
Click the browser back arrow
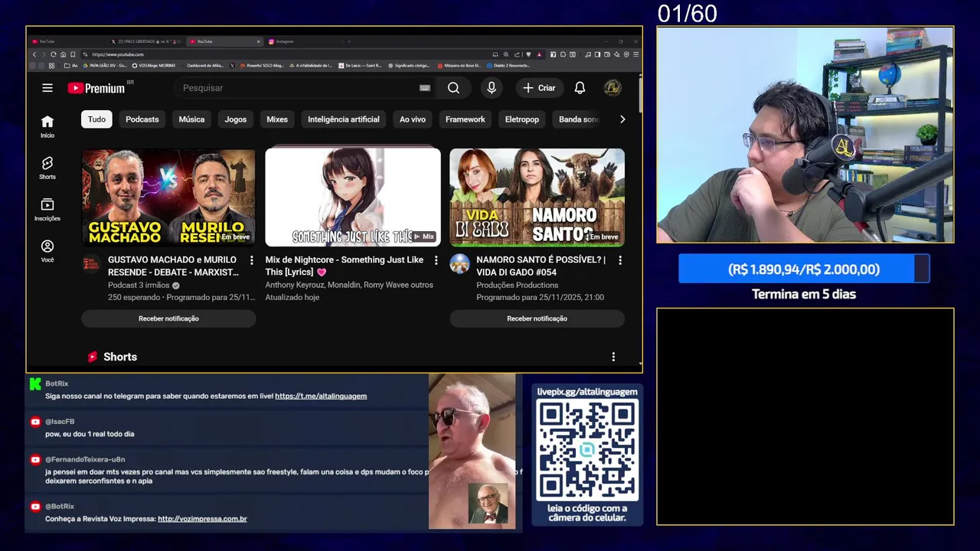[x=34, y=54]
